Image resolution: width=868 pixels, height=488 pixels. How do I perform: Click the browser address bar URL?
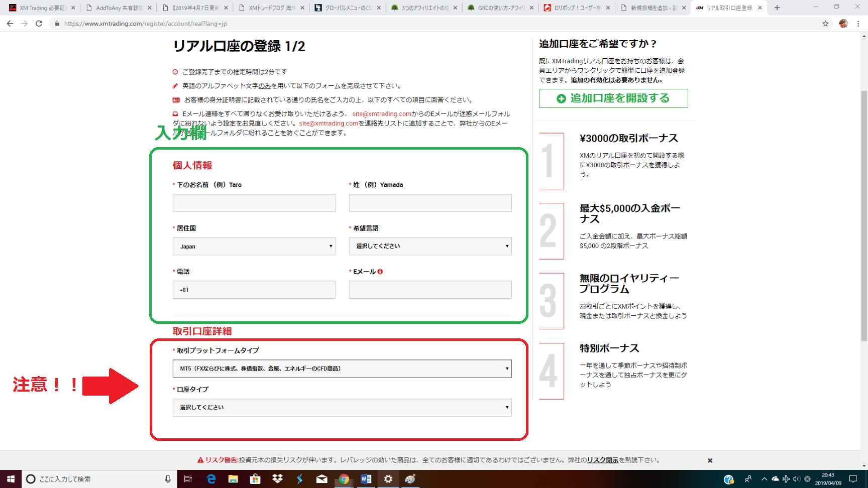click(x=146, y=24)
